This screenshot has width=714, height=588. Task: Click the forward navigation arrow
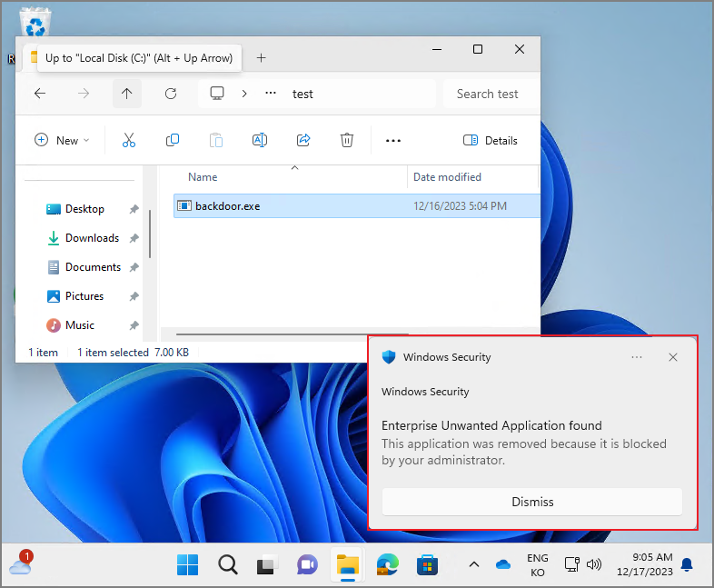point(84,94)
